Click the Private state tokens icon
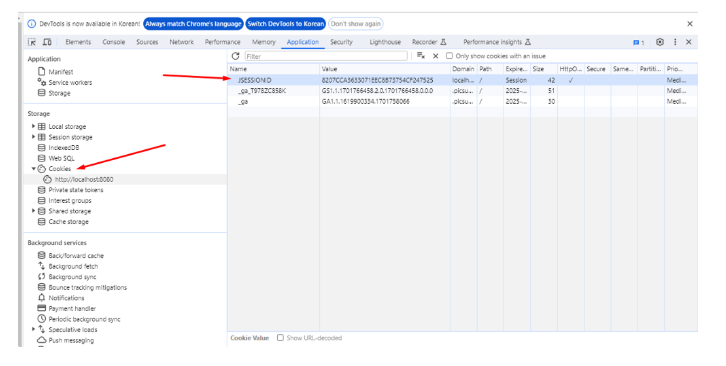Screen dimensions: 726x366 coord(42,190)
